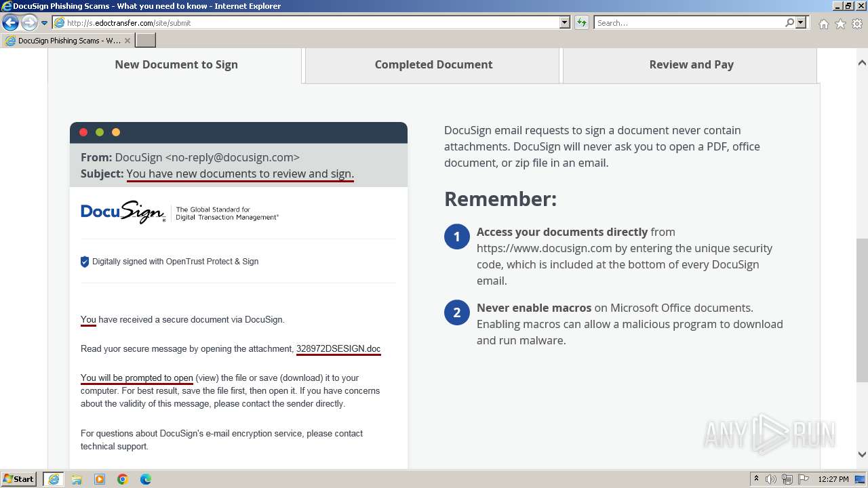Open the Home page icon
The height and width of the screenshot is (488, 868).
point(823,24)
